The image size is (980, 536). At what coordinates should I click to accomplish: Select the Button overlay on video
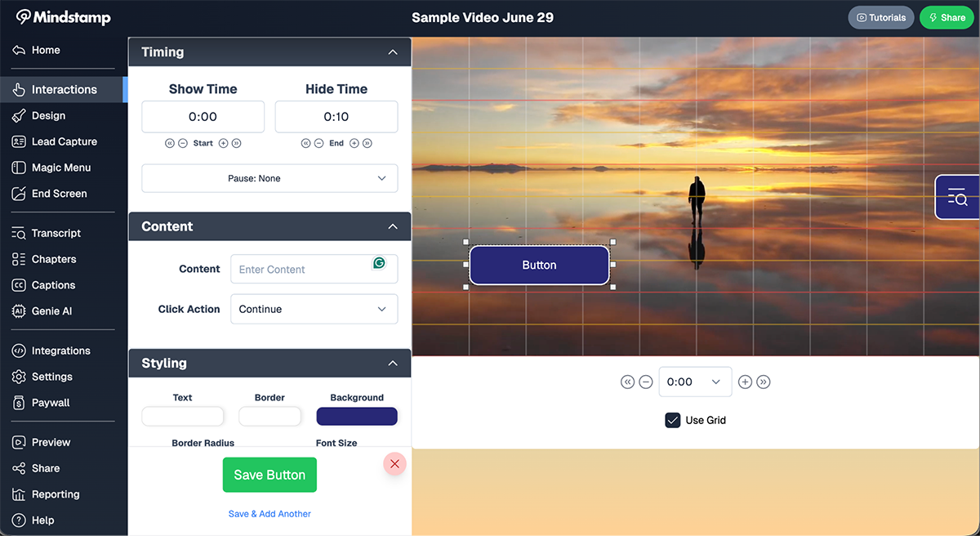click(x=539, y=265)
